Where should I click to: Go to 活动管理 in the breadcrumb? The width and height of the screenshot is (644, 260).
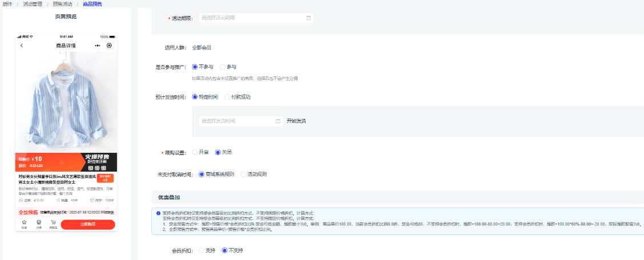pyautogui.click(x=33, y=4)
